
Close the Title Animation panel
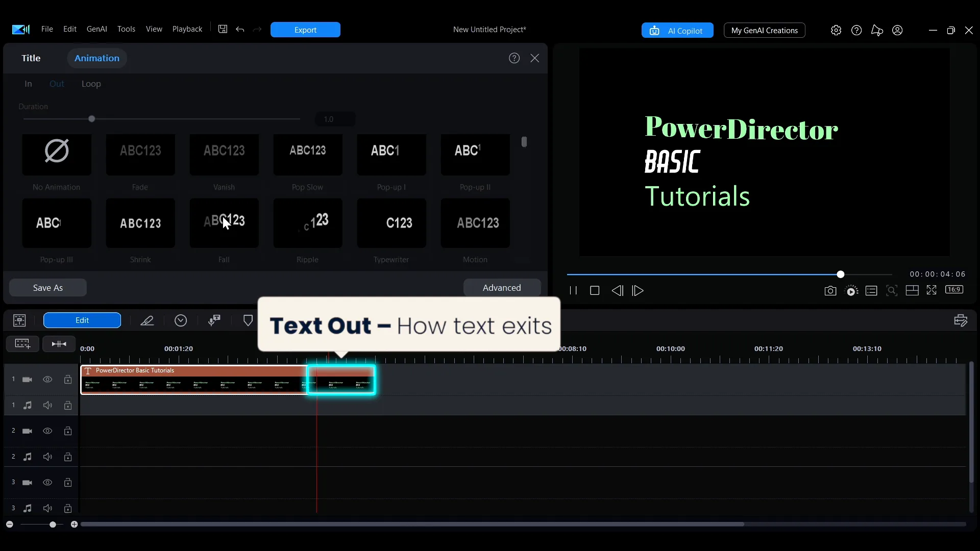(535, 58)
